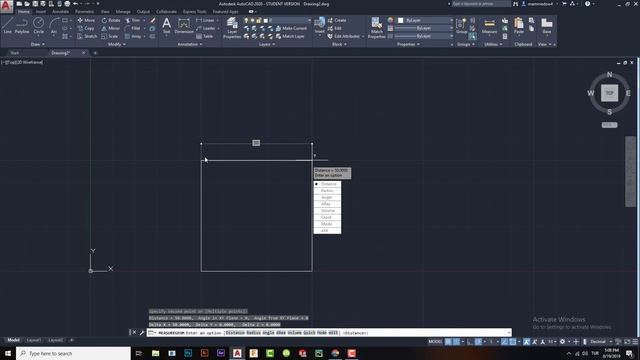Viewport: 640px width, 360px height.
Task: Click Match Properties tool
Action: (376, 28)
